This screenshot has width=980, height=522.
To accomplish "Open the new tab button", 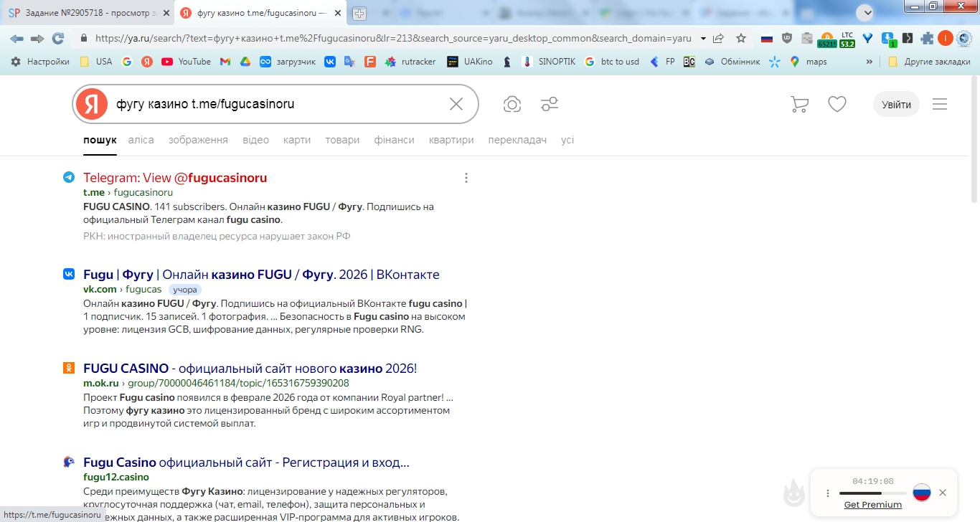I will pyautogui.click(x=359, y=14).
